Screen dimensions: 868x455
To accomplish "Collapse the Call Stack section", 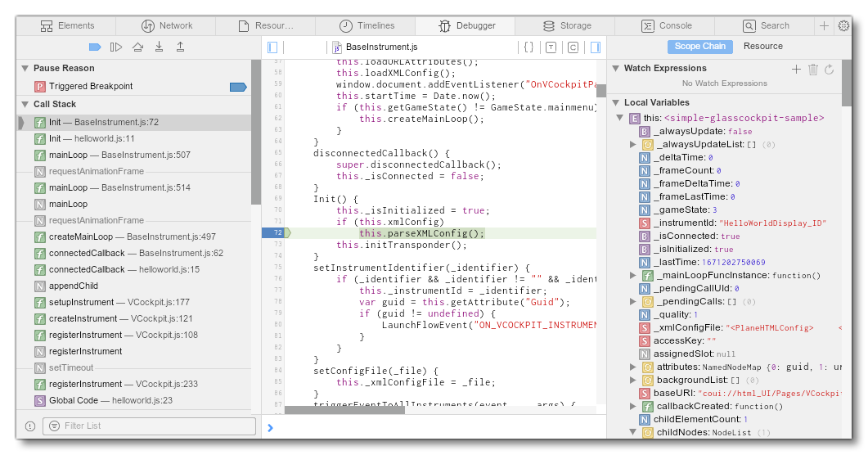I will point(25,104).
